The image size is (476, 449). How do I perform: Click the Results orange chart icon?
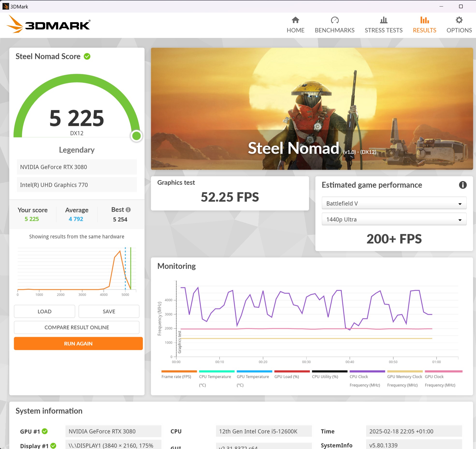click(424, 20)
